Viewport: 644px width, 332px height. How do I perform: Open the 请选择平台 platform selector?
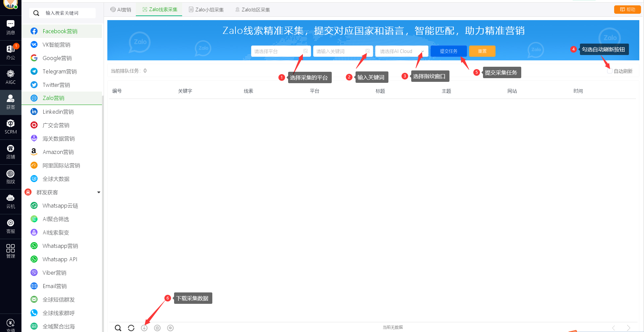[x=281, y=51]
